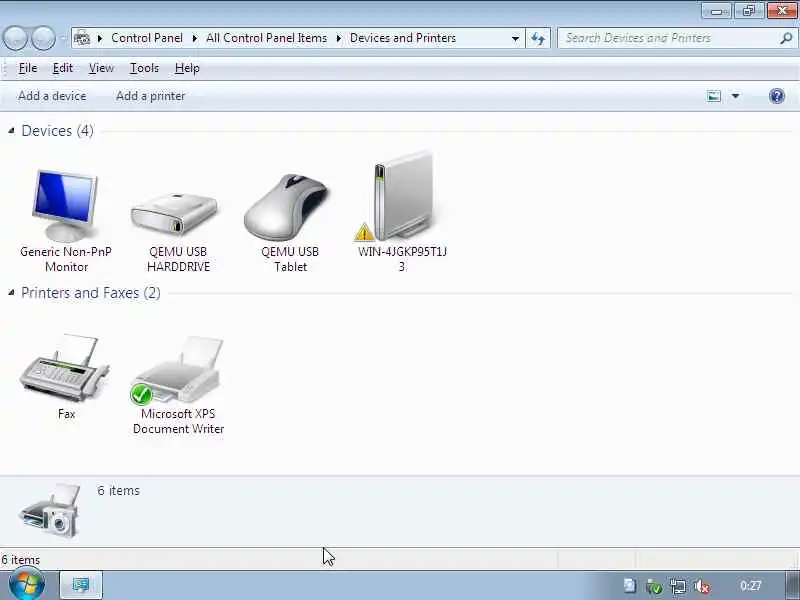800x600 pixels.
Task: Click the change view icon in toolbar
Action: coord(714,96)
